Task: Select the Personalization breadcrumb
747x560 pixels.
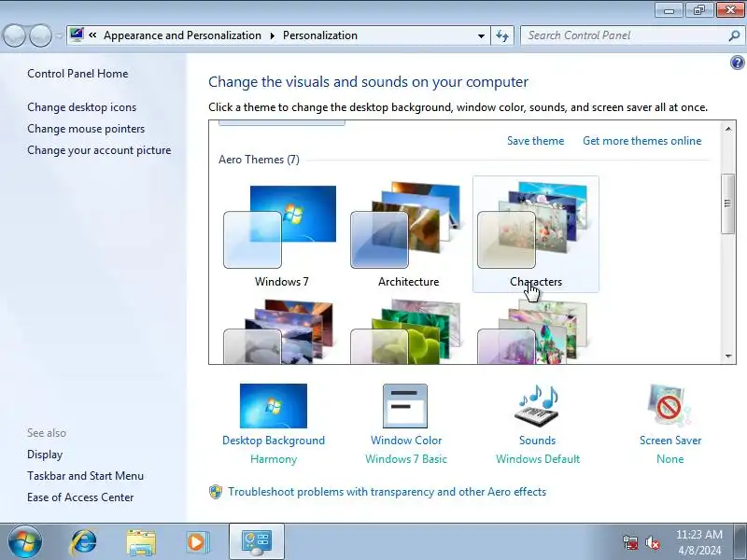Action: click(320, 35)
